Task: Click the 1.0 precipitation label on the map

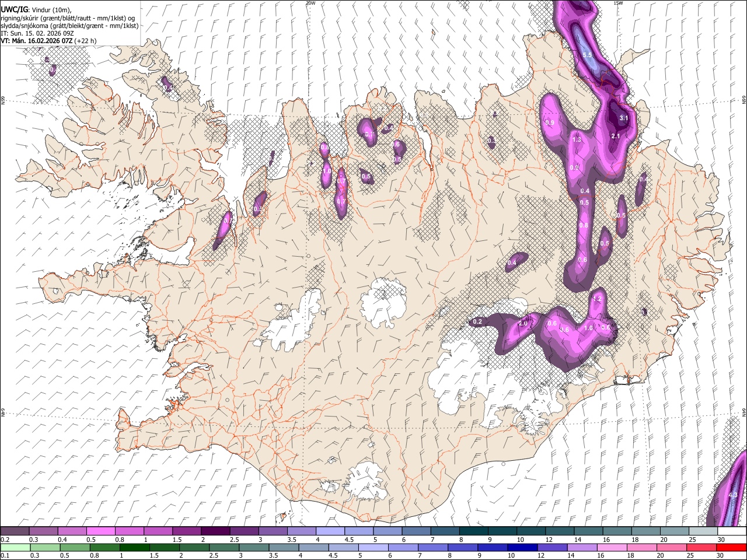Action: (589, 328)
